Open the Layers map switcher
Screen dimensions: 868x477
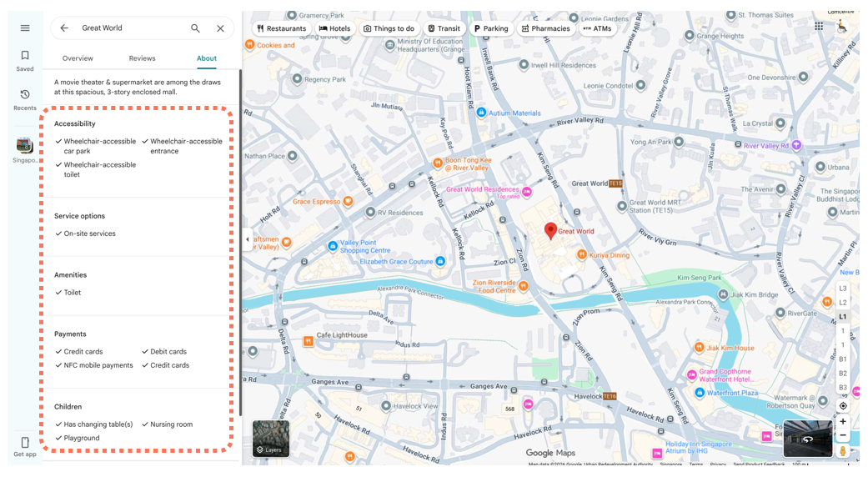(x=271, y=439)
